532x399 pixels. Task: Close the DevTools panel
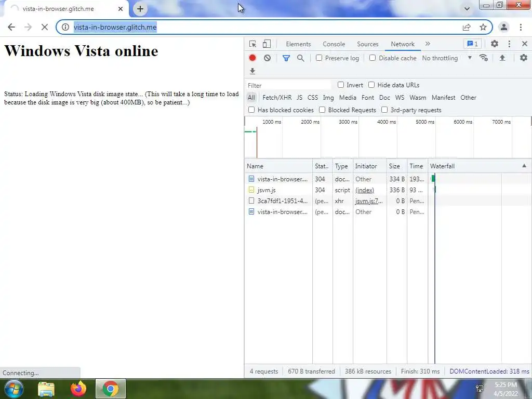(x=525, y=44)
